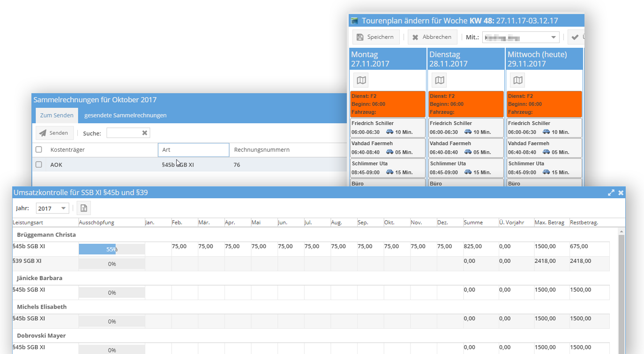644x354 pixels.
Task: Expand the Umsatzkontrolle window with the arrows icon
Action: click(x=611, y=192)
